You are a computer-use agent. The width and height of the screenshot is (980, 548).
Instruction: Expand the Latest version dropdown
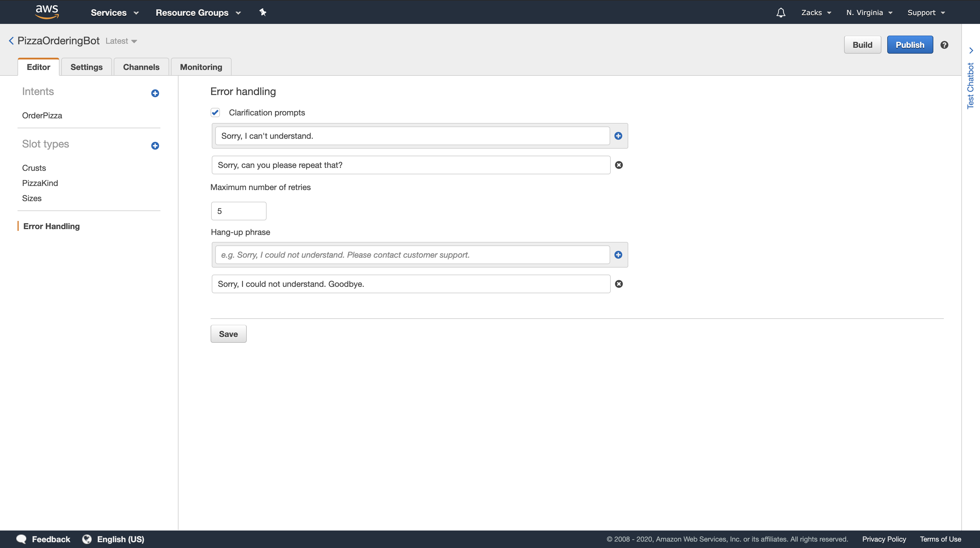tap(121, 41)
